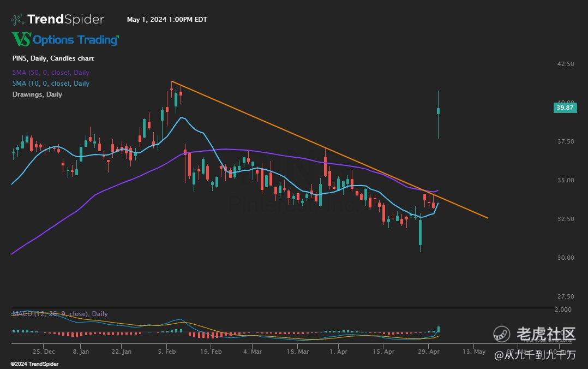
Task: Select the SMA (50, 0, close), Daily legend
Action: click(x=51, y=73)
